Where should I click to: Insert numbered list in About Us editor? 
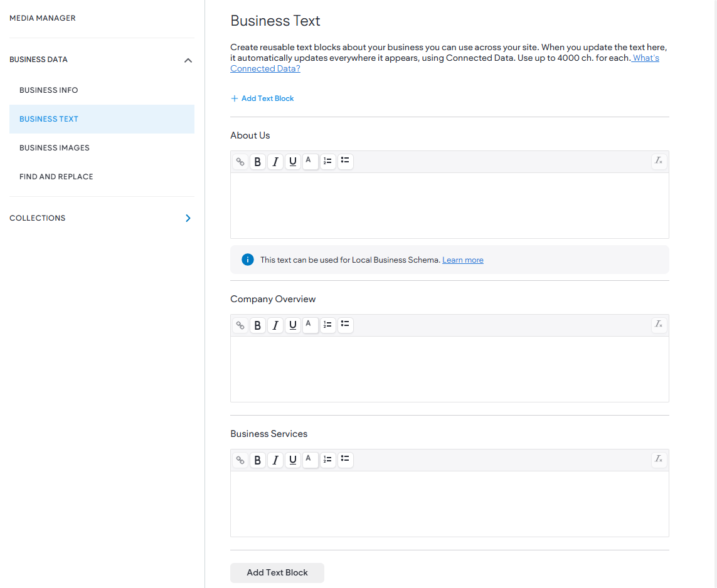[328, 161]
